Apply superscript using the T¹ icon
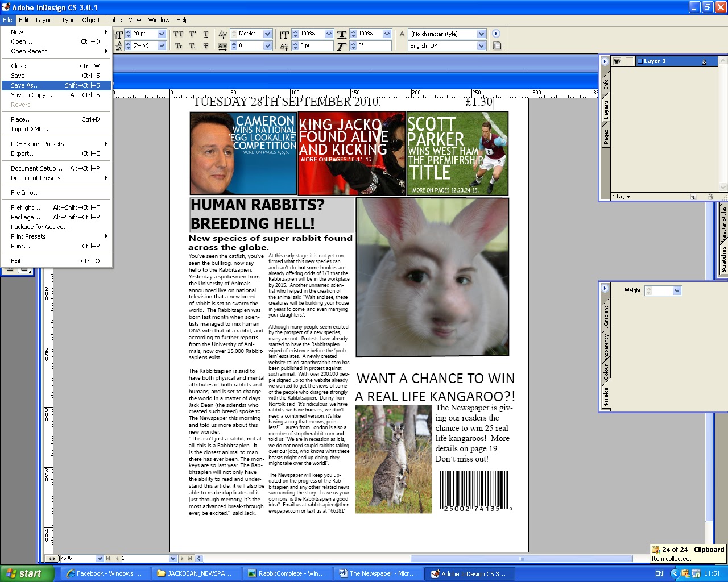The image size is (728, 582). [x=192, y=34]
